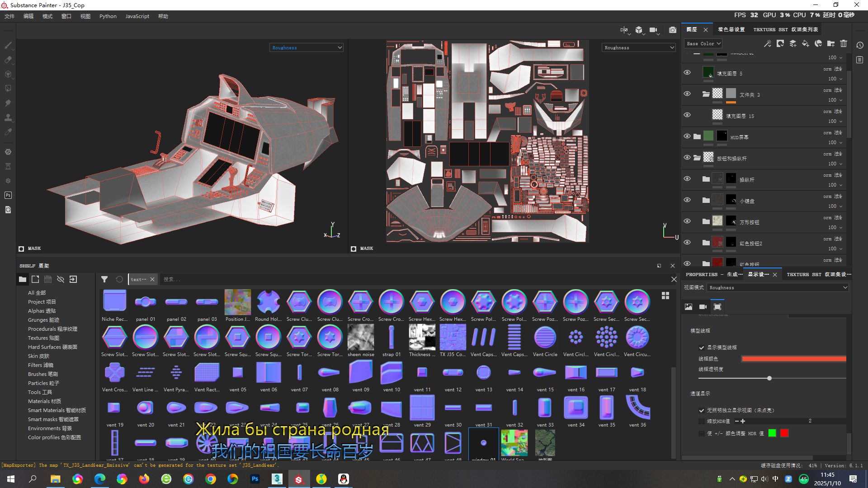The image size is (868, 488).
Task: Add a new fill layer
Action: 805,43
